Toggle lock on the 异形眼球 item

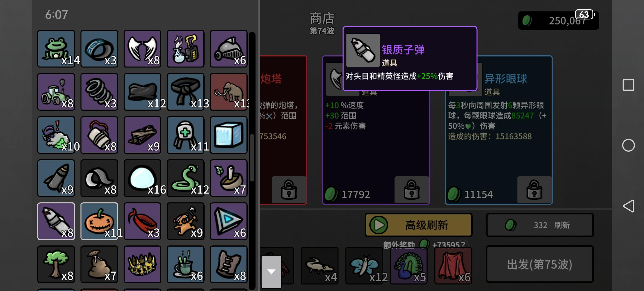pos(534,190)
